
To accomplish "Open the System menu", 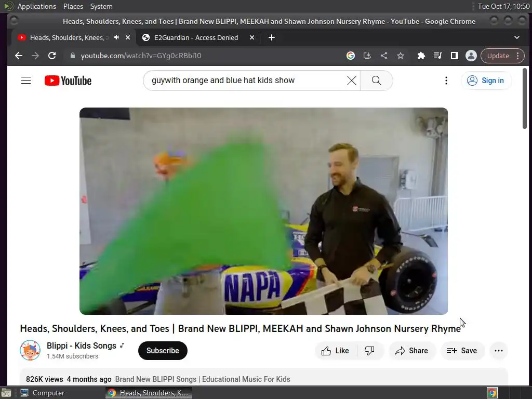I will pos(101,6).
